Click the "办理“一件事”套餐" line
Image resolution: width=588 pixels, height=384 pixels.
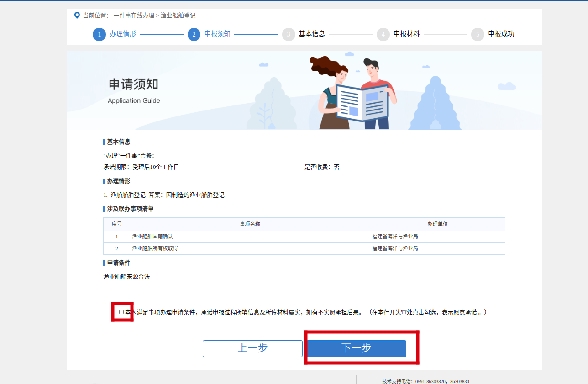(x=129, y=156)
